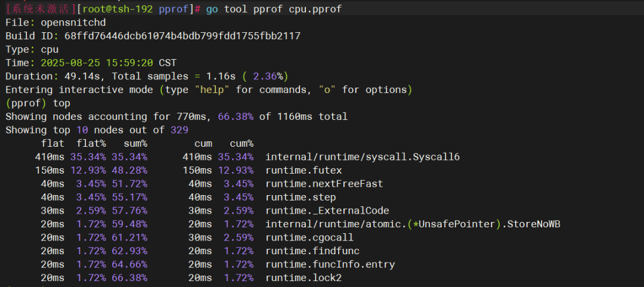
Task: Click the 'flat' column header
Action: [52, 143]
